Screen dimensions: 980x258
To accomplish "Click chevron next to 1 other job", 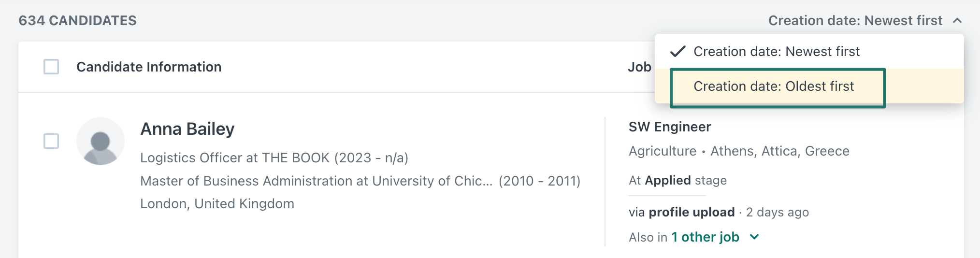I will 754,237.
